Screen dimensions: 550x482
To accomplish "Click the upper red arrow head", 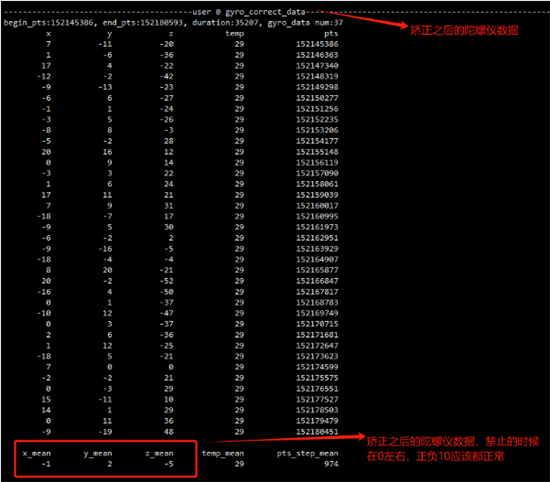I will click(x=403, y=25).
